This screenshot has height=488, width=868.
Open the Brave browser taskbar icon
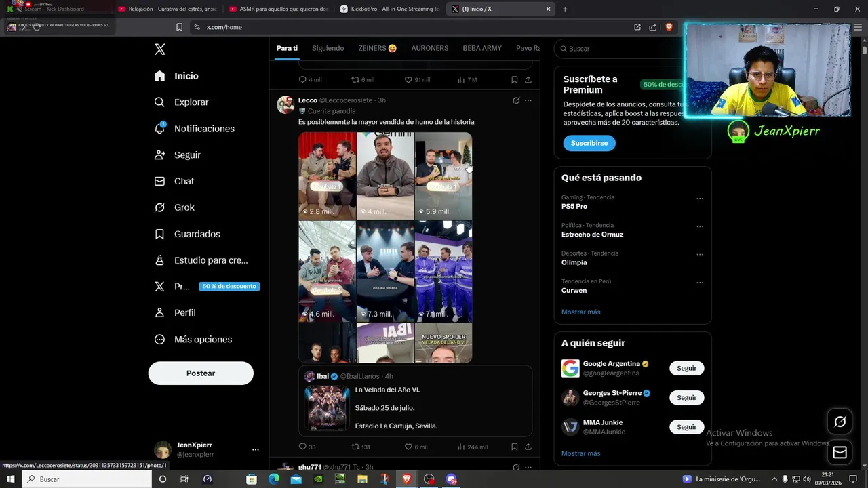tap(406, 479)
